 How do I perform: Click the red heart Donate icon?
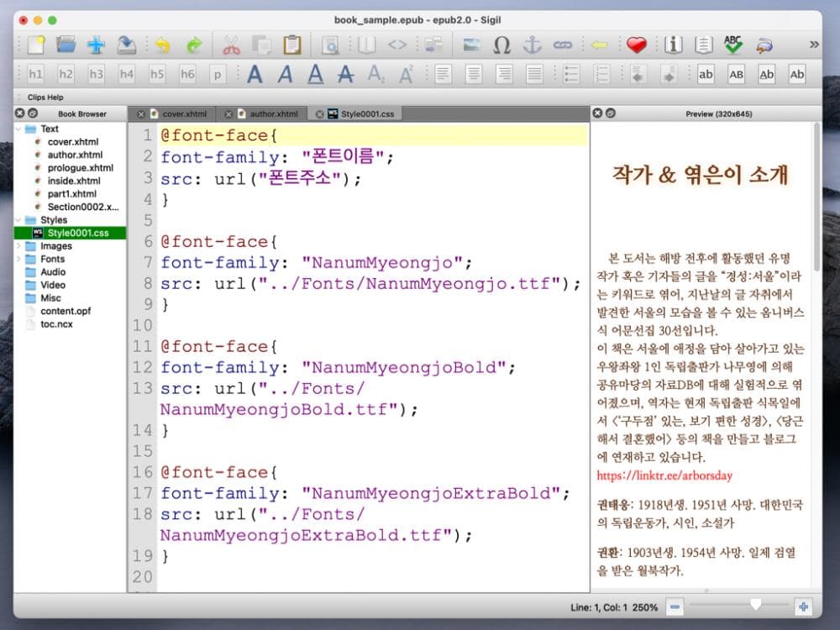click(x=637, y=45)
